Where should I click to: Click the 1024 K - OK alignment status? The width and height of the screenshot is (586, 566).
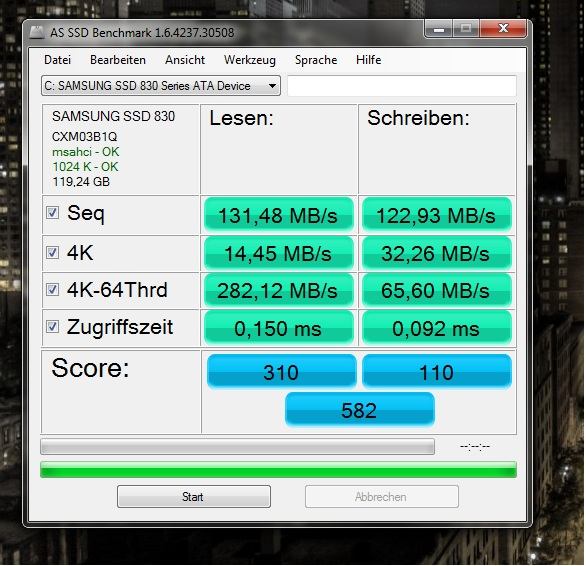pos(85,167)
